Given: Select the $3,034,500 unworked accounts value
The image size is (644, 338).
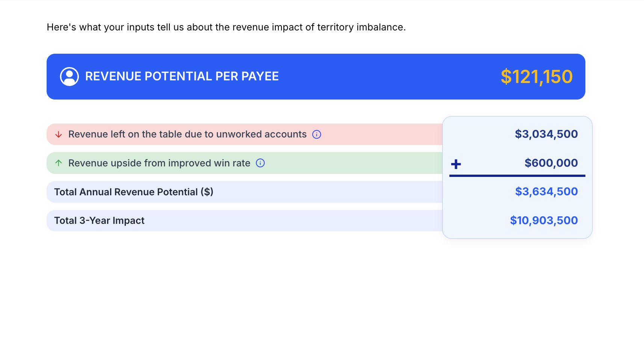Looking at the screenshot, I should pyautogui.click(x=546, y=134).
